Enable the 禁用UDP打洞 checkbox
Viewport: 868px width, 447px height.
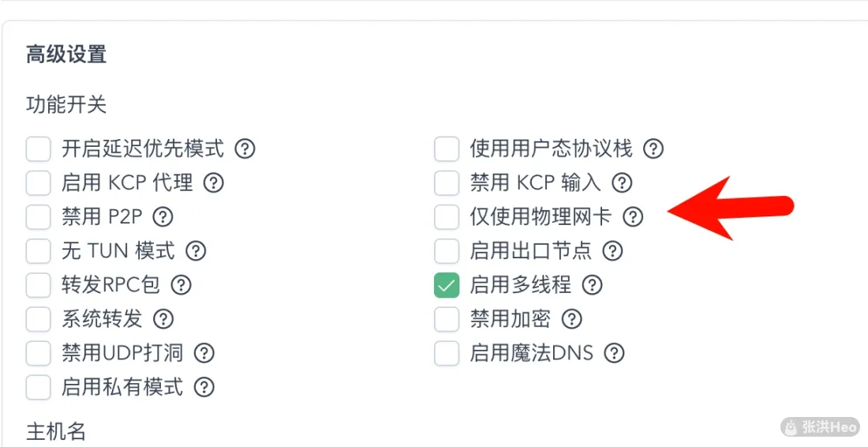(38, 353)
